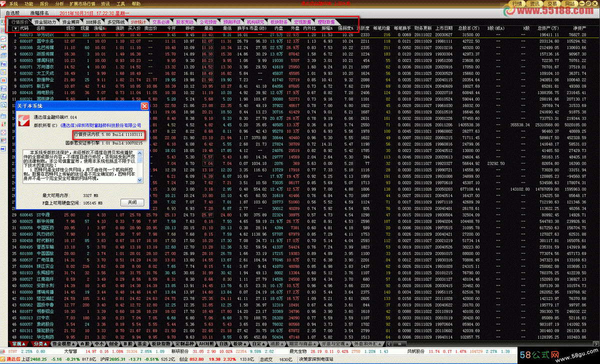
Task: Sort by the 现价 column header
Action: 70,28
